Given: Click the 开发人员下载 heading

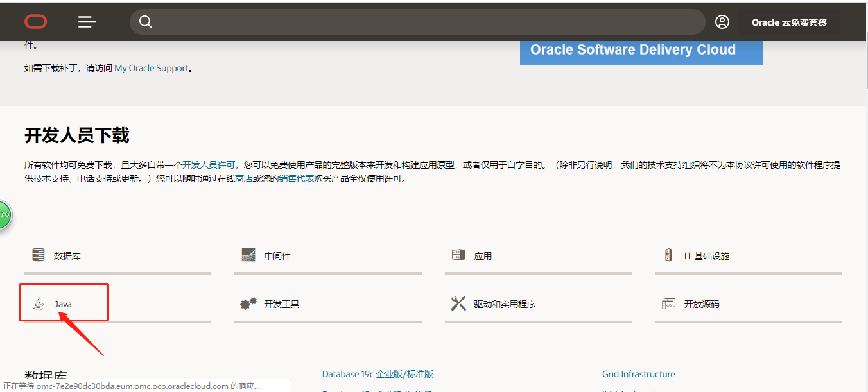Looking at the screenshot, I should coord(77,135).
